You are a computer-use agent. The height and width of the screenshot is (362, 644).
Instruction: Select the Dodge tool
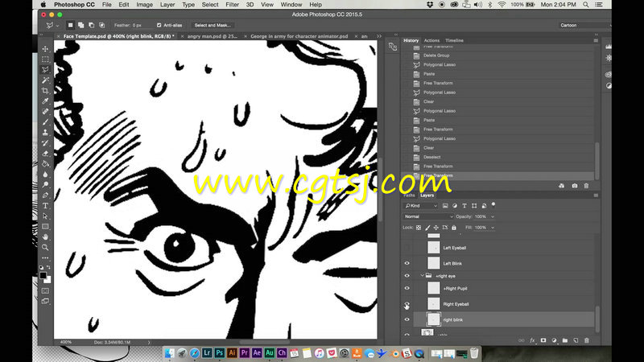pos(45,185)
